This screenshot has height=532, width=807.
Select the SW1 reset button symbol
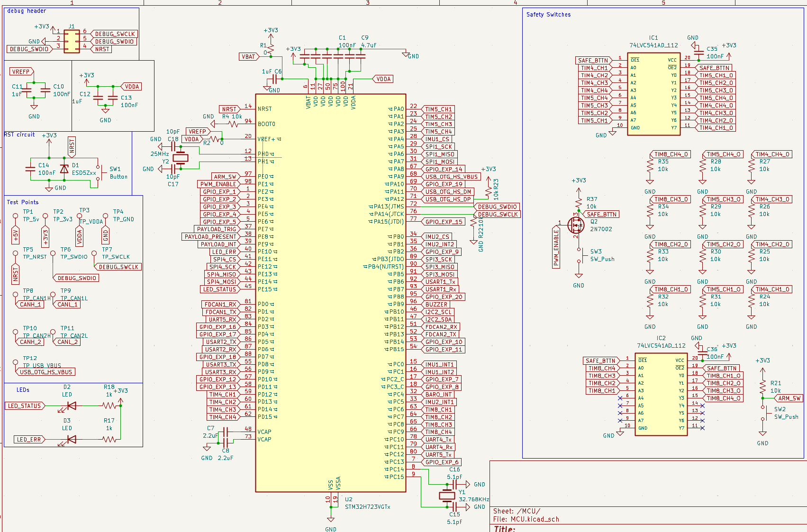101,173
